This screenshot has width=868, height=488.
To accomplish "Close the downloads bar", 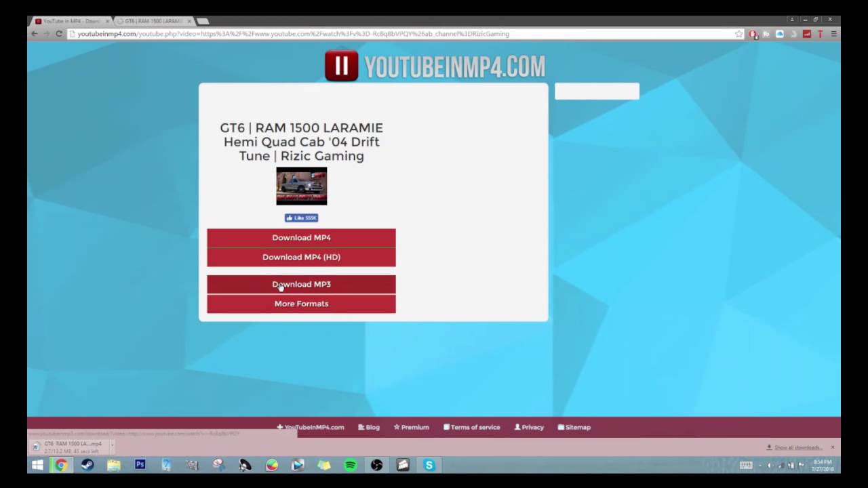I will coord(833,447).
